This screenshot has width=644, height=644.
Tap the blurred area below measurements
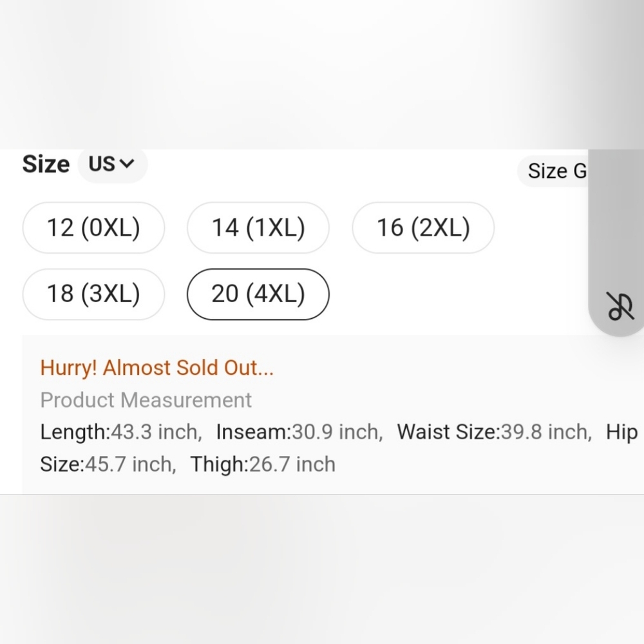322,570
